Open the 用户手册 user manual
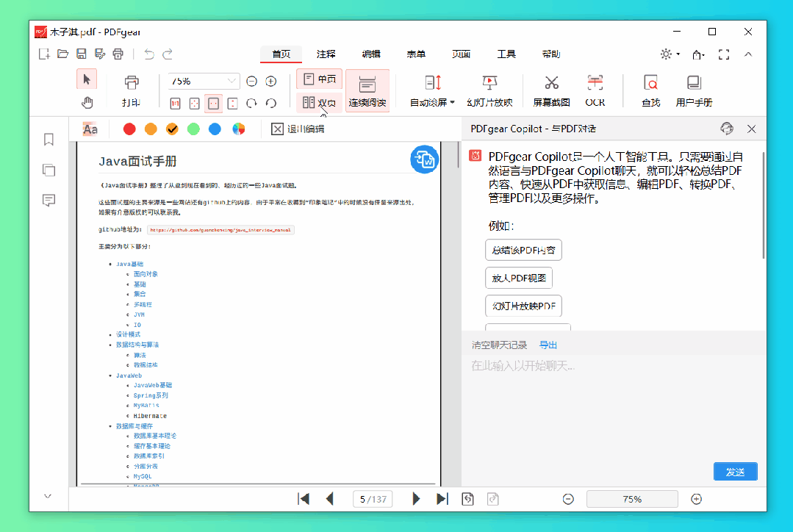Viewport: 793px width, 532px height. click(694, 90)
